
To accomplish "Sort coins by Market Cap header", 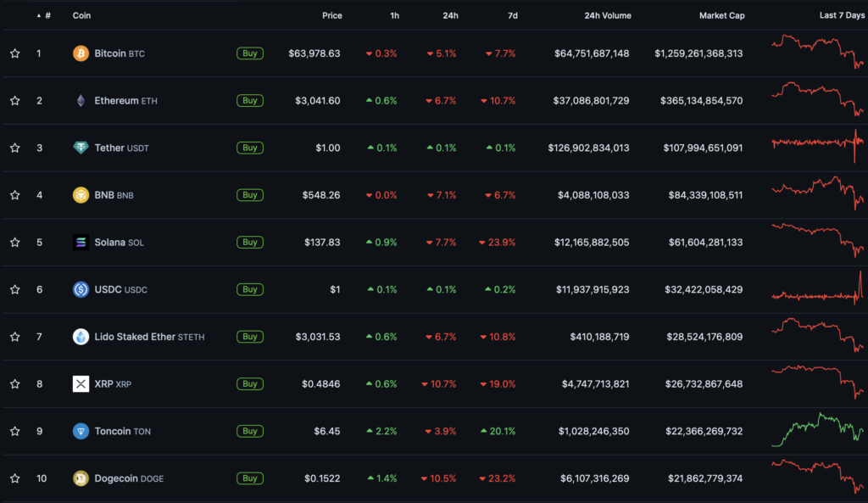I will coord(721,15).
